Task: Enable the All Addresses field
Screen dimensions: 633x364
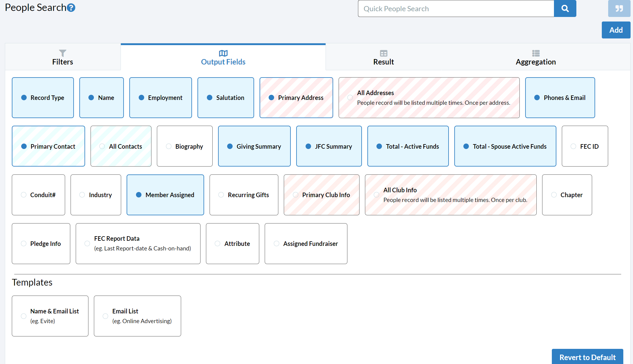Action: pyautogui.click(x=429, y=98)
